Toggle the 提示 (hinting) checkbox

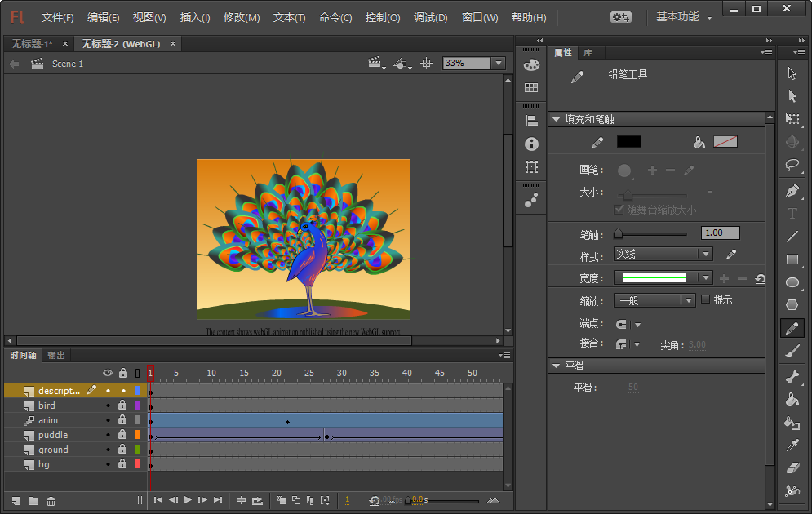pos(705,299)
